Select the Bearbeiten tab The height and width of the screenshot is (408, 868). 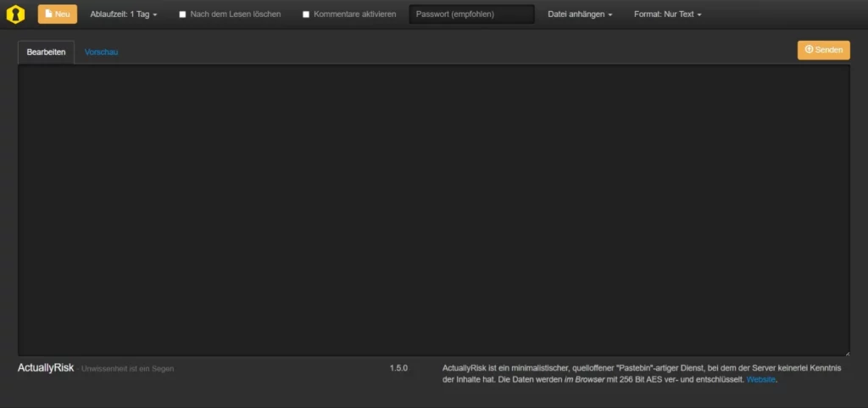pos(46,52)
